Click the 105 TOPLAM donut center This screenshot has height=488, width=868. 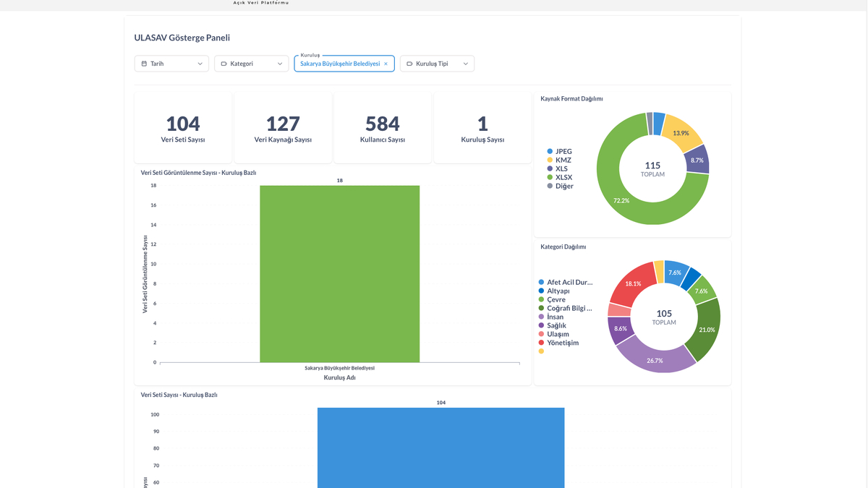coord(664,317)
